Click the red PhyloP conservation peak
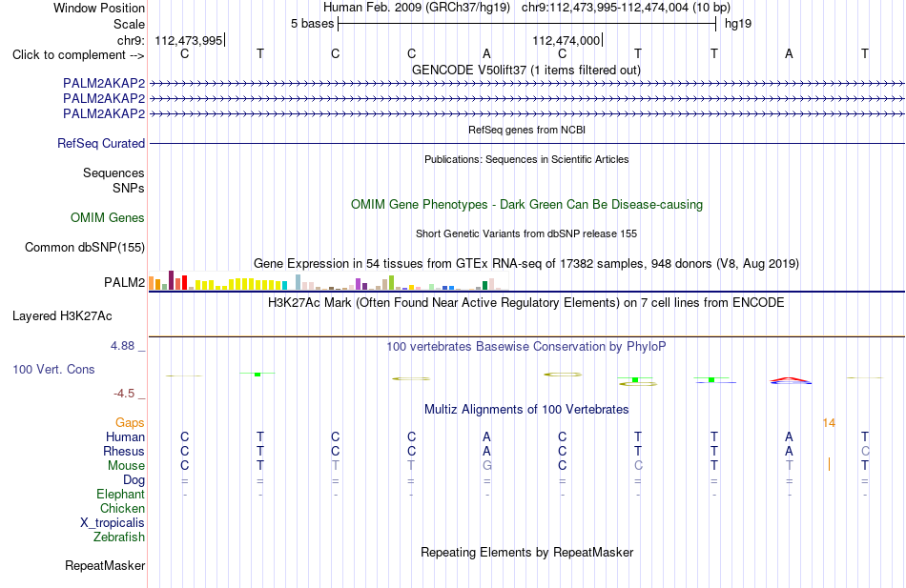The width and height of the screenshot is (906, 588). [789, 379]
